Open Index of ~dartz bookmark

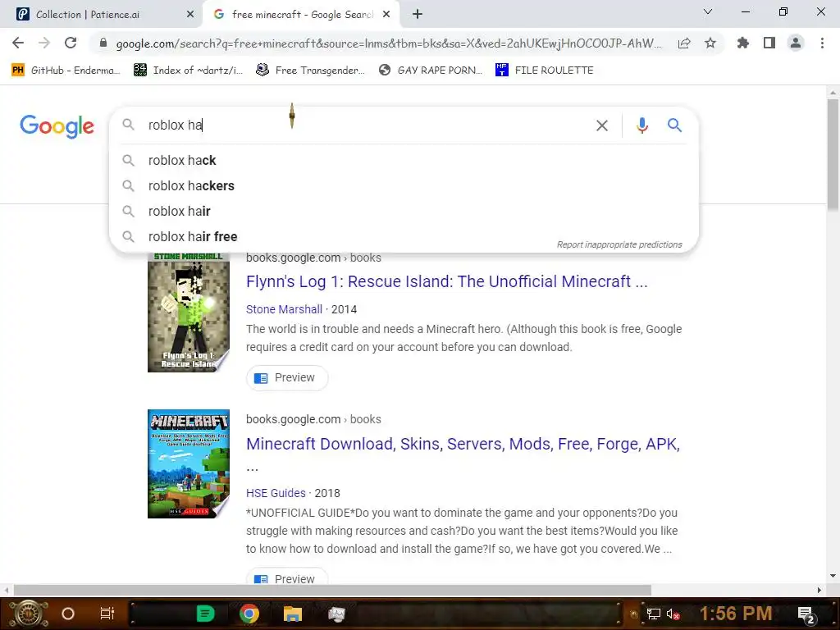(188, 71)
